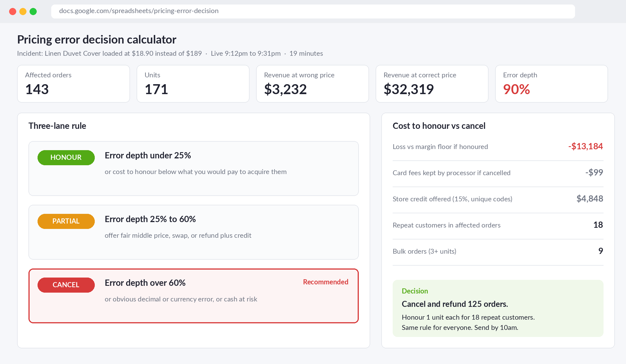
Task: Click the browser address bar URL
Action: click(313, 11)
